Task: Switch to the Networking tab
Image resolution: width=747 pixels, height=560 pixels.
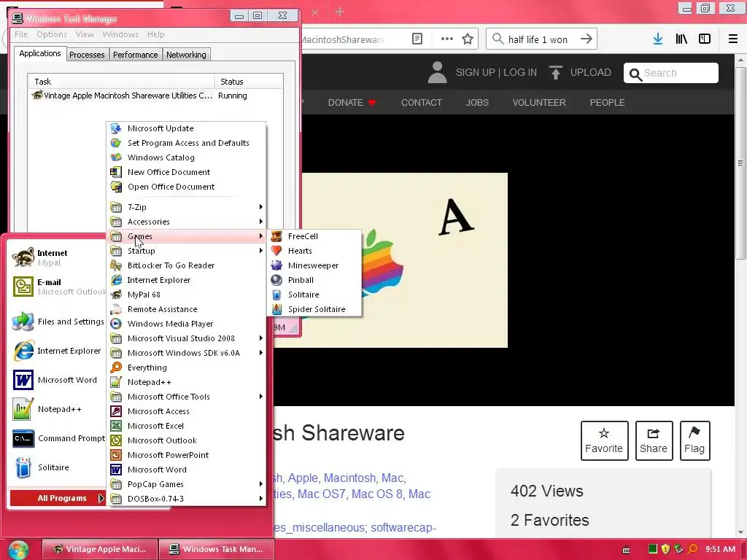Action: (186, 55)
